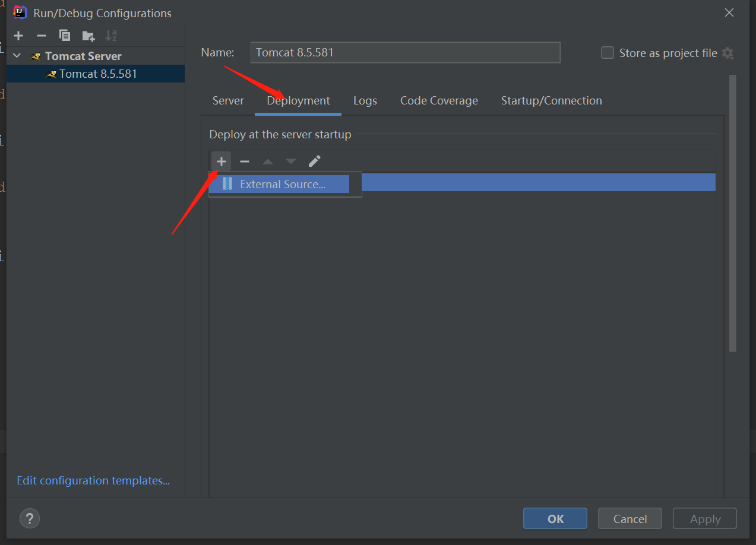Screen dimensions: 756x545
Task: Open the Logs tab
Action: [x=365, y=100]
